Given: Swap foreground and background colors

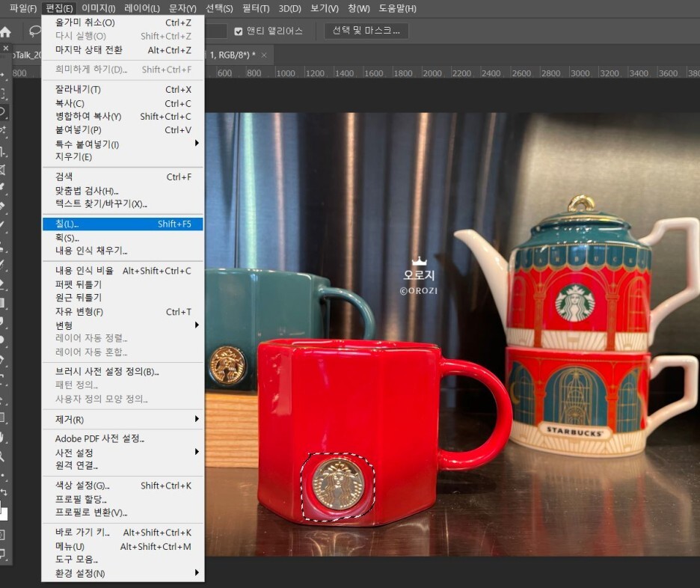Looking at the screenshot, I should [4, 492].
